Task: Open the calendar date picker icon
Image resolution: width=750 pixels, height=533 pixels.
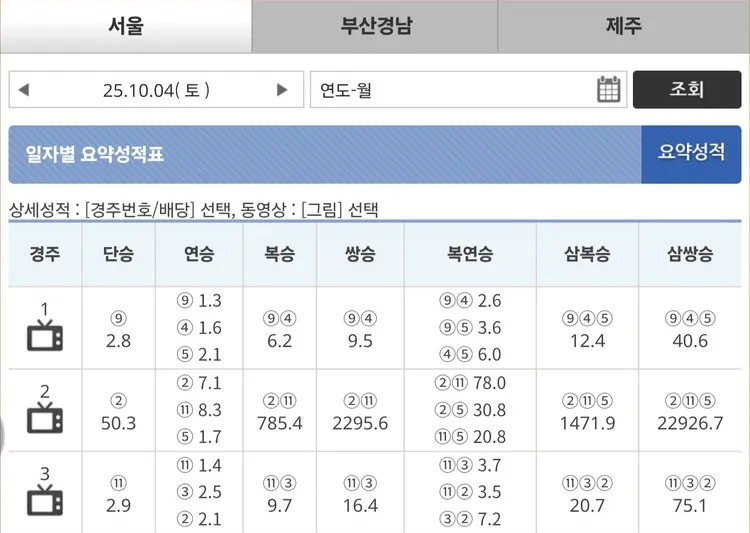Action: click(608, 89)
